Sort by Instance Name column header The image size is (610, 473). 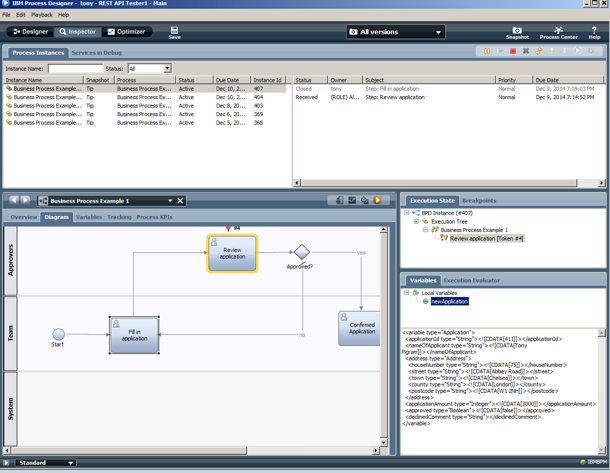click(43, 80)
